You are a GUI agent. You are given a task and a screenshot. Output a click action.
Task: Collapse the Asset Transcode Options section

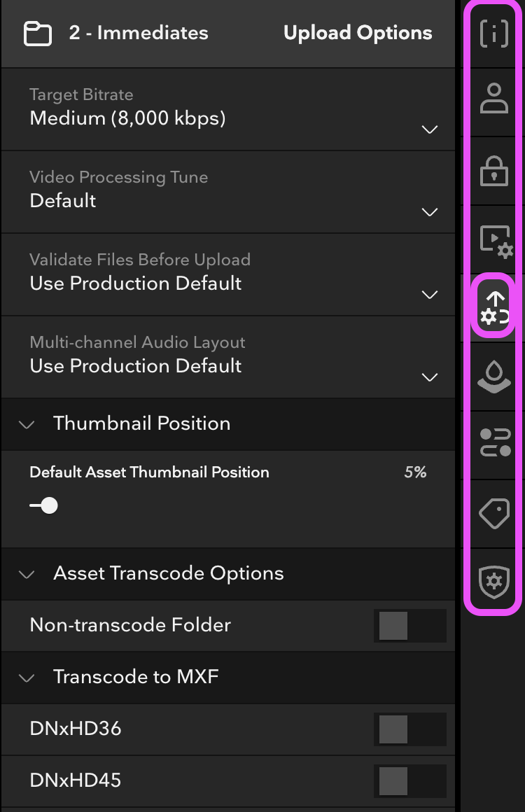(x=27, y=574)
